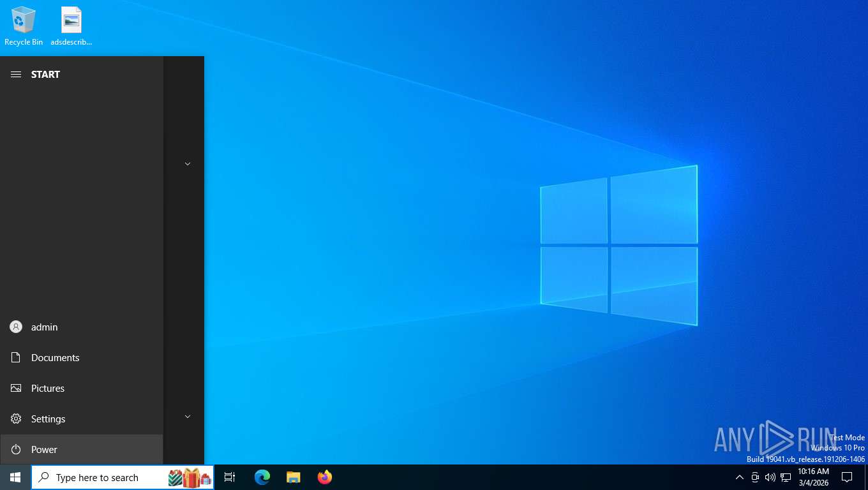
Task: Click the gift search highlights icon
Action: click(x=190, y=477)
